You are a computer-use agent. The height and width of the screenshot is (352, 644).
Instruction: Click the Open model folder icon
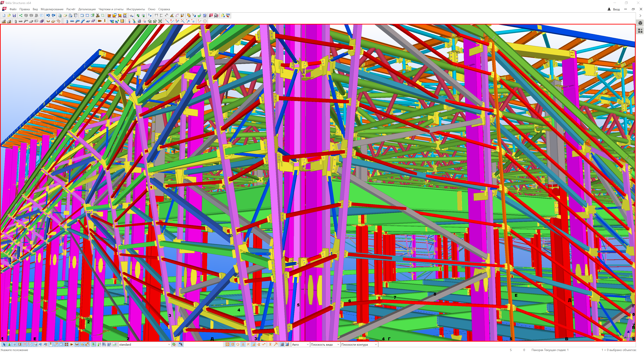pyautogui.click(x=9, y=15)
